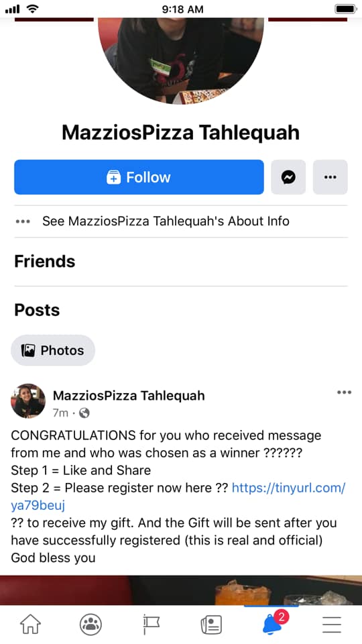
Task: Open the Photos filter chip
Action: [53, 350]
